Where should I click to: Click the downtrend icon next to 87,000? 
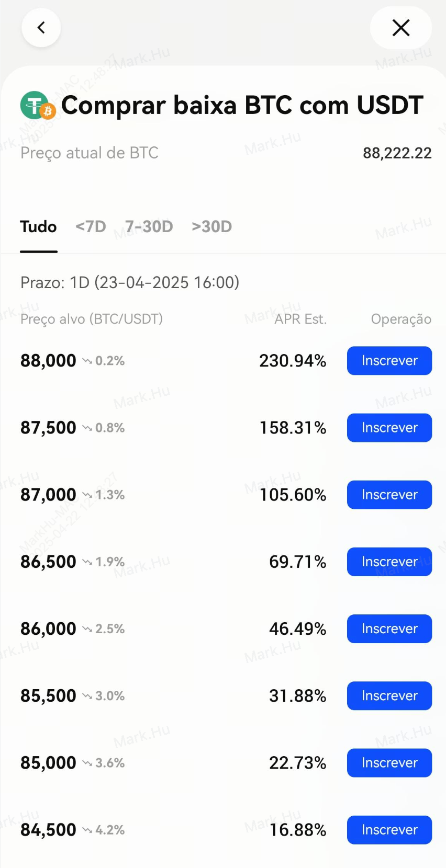coord(87,495)
